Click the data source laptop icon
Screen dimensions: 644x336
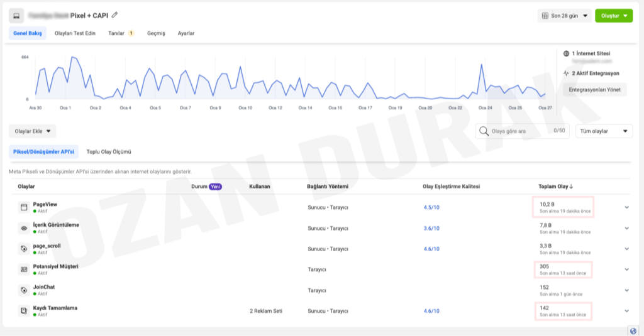(16, 16)
